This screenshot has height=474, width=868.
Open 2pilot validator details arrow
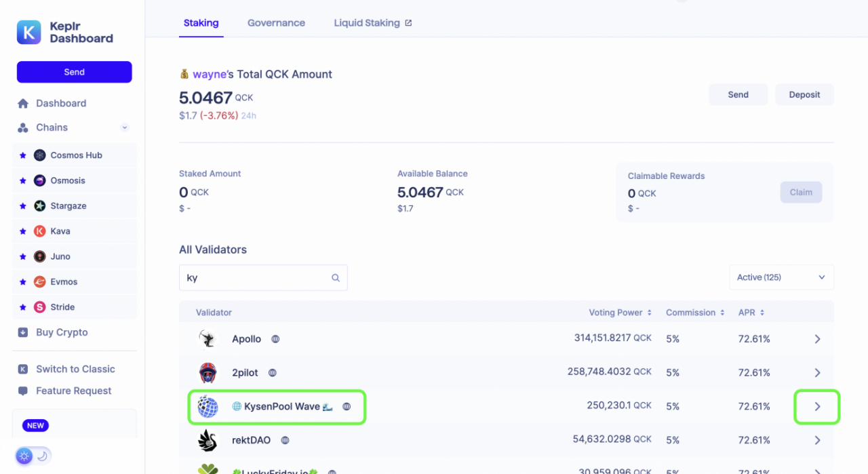tap(817, 373)
